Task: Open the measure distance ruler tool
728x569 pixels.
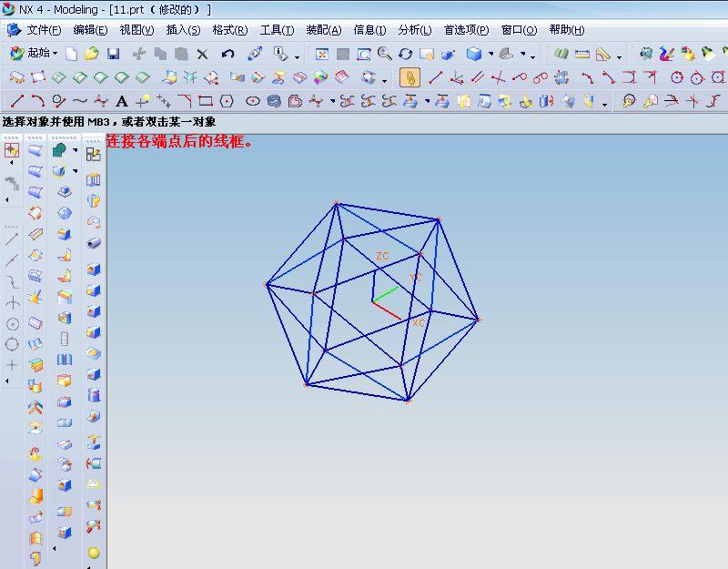Action: click(x=581, y=55)
